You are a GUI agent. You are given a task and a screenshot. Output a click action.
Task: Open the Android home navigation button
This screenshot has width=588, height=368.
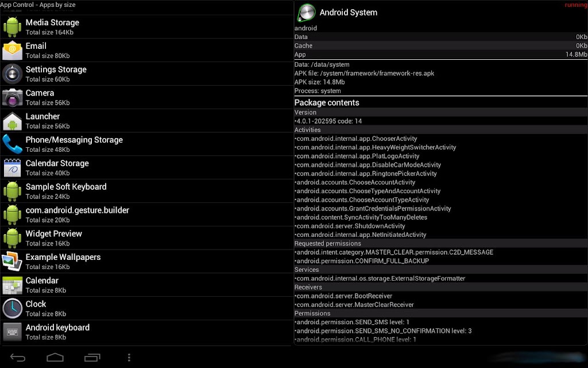pos(55,358)
